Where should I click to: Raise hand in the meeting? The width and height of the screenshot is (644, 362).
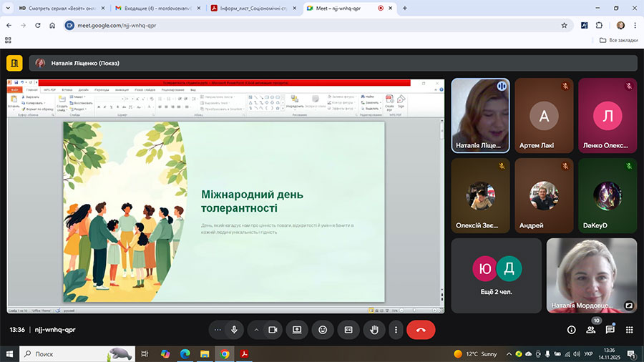[x=373, y=330]
